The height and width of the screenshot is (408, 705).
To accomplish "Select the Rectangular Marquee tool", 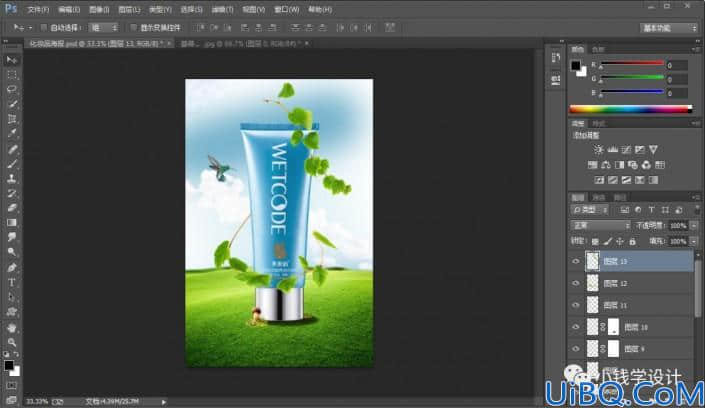I will pyautogui.click(x=12, y=74).
